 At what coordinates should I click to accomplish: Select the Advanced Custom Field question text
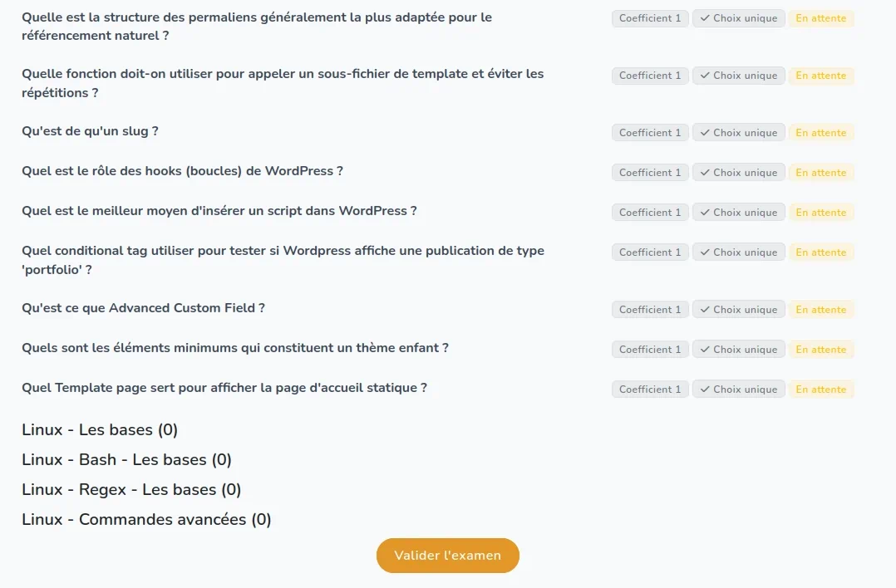pyautogui.click(x=143, y=308)
